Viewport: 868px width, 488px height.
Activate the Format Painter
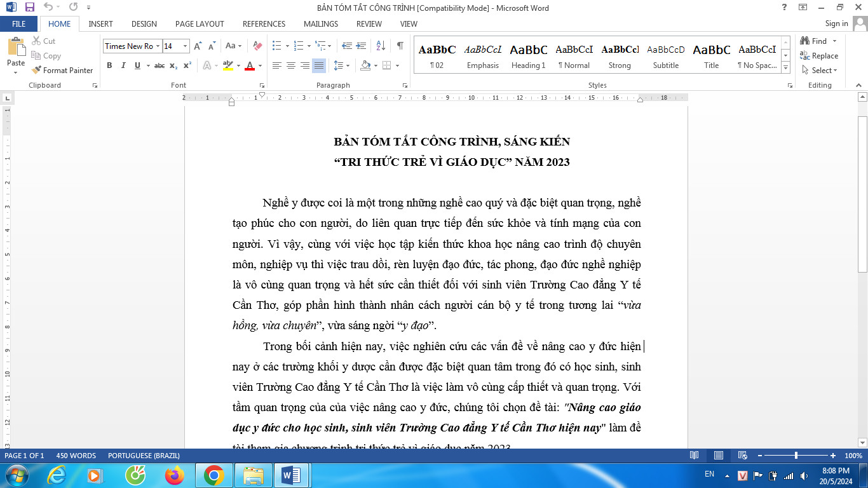[x=62, y=71]
